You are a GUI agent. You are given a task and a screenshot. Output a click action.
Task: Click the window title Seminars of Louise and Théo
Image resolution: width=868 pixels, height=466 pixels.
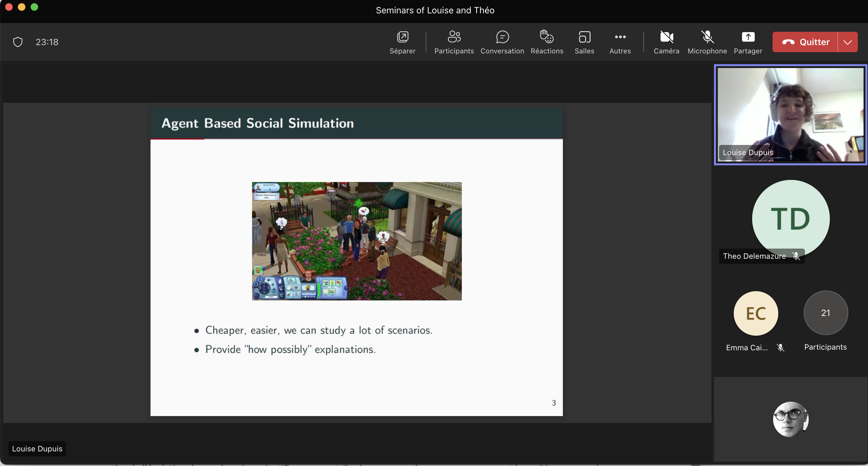(435, 10)
